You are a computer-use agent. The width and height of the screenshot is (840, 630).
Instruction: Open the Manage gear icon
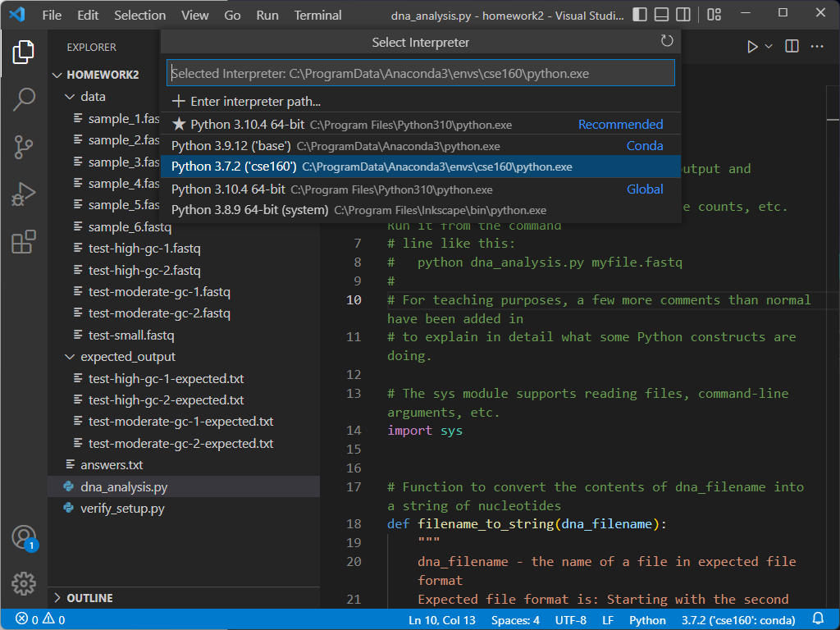(24, 583)
